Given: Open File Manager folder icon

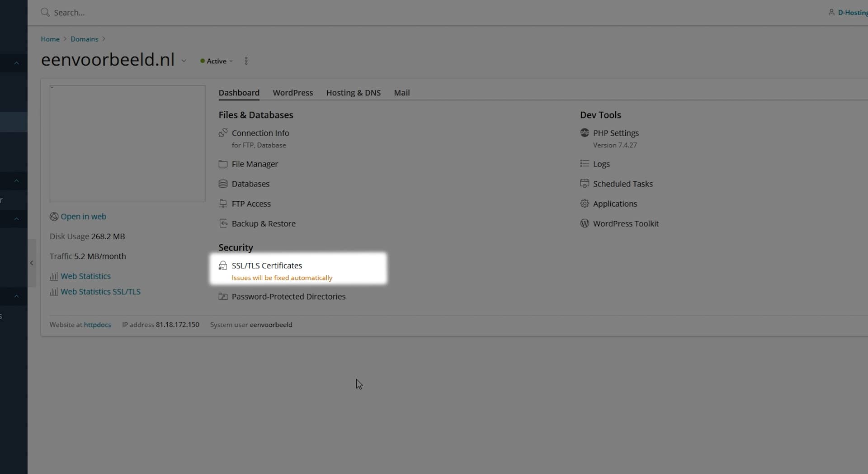Looking at the screenshot, I should tap(223, 164).
